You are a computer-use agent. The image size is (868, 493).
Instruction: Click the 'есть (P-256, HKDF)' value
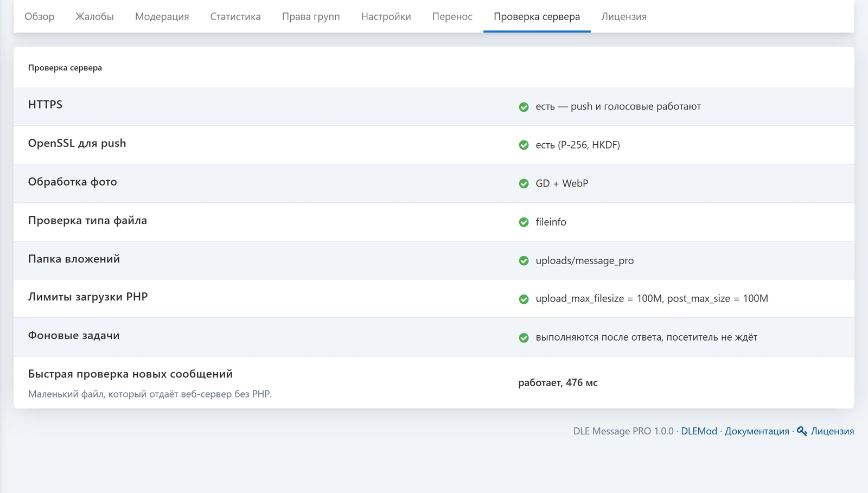(x=578, y=145)
